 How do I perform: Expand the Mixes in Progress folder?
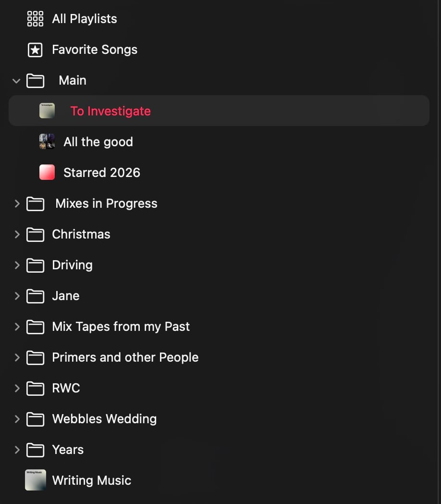[x=17, y=203]
